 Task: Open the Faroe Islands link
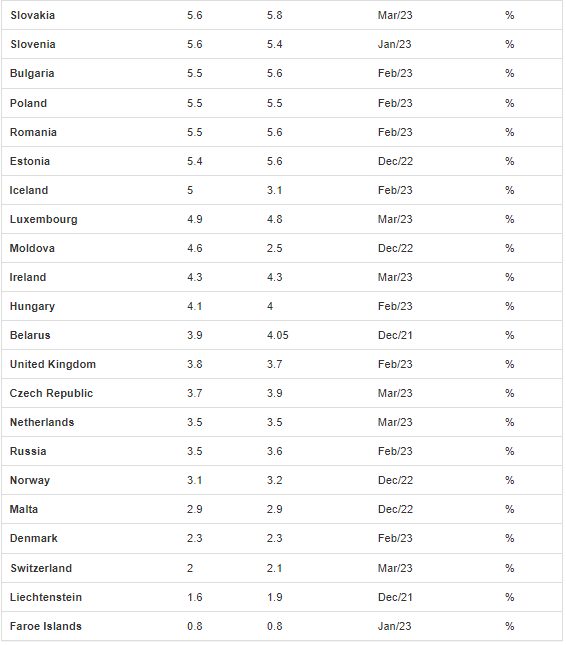(46, 626)
